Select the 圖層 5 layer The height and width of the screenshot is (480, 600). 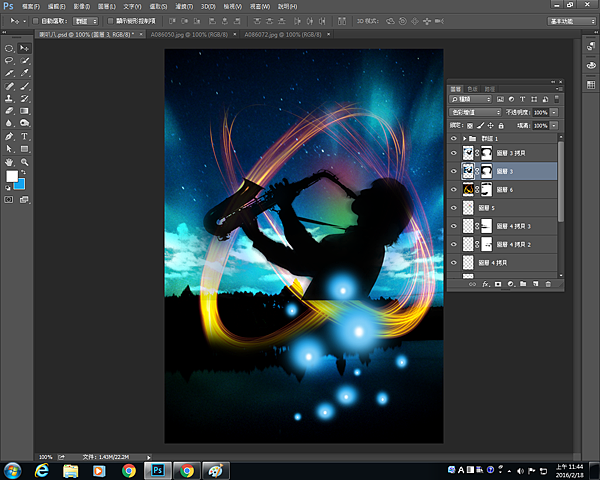(x=489, y=208)
